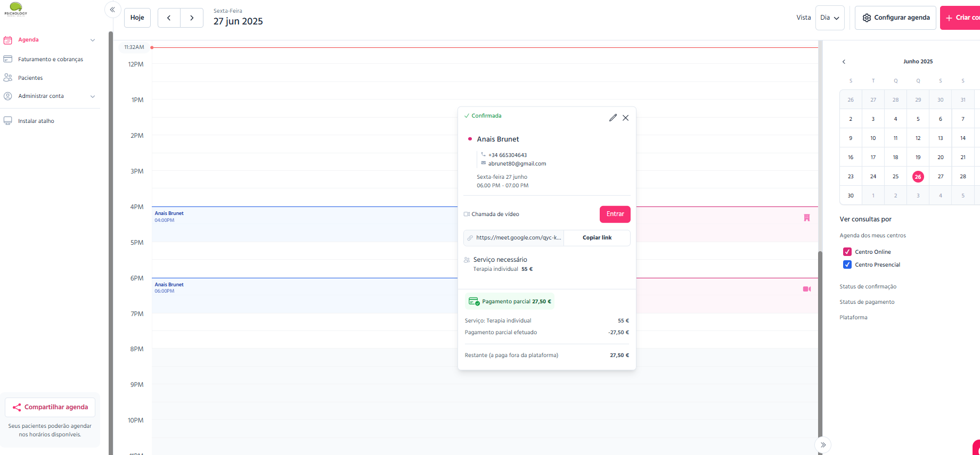This screenshot has height=455, width=980.
Task: Click the Copiar link button
Action: 597,238
